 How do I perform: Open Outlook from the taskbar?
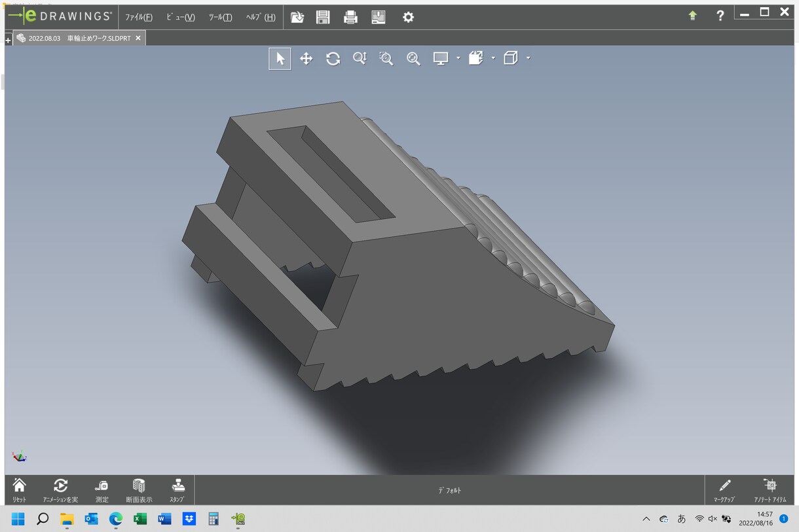point(91,519)
